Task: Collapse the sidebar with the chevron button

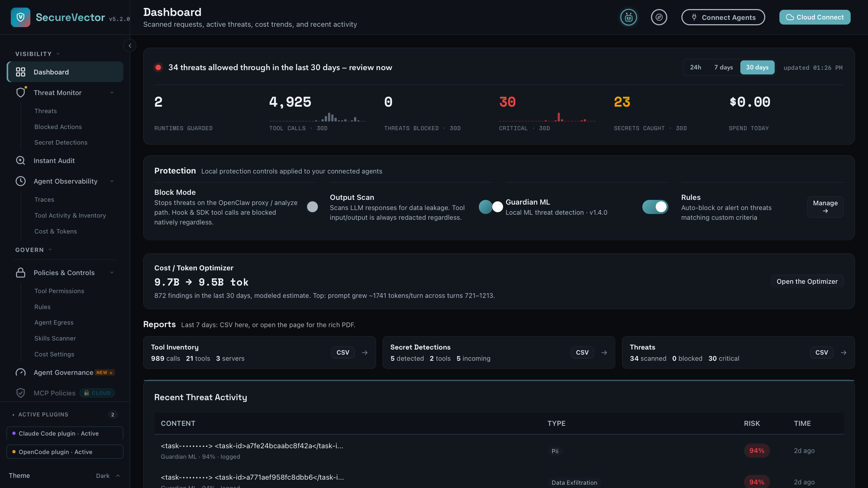Action: click(x=130, y=46)
